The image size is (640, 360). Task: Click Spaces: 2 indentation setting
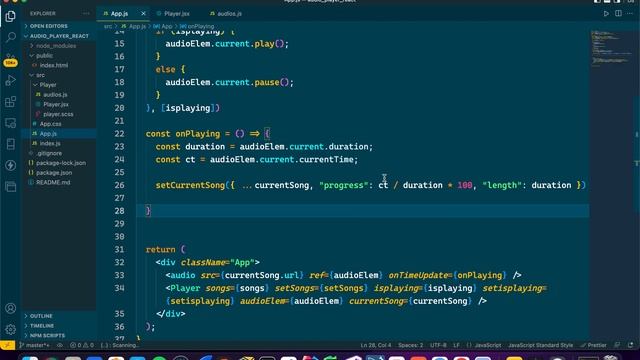coord(411,345)
